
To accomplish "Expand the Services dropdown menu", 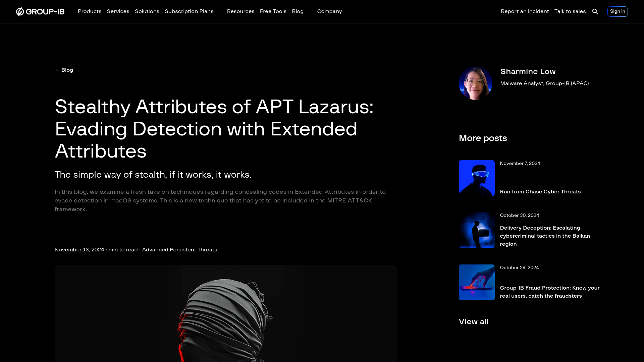I will pos(118,11).
